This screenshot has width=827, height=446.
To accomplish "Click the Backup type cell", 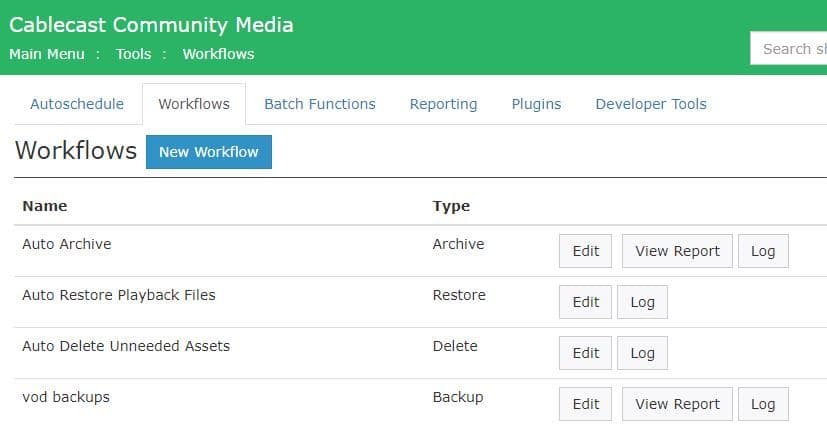I will (458, 397).
